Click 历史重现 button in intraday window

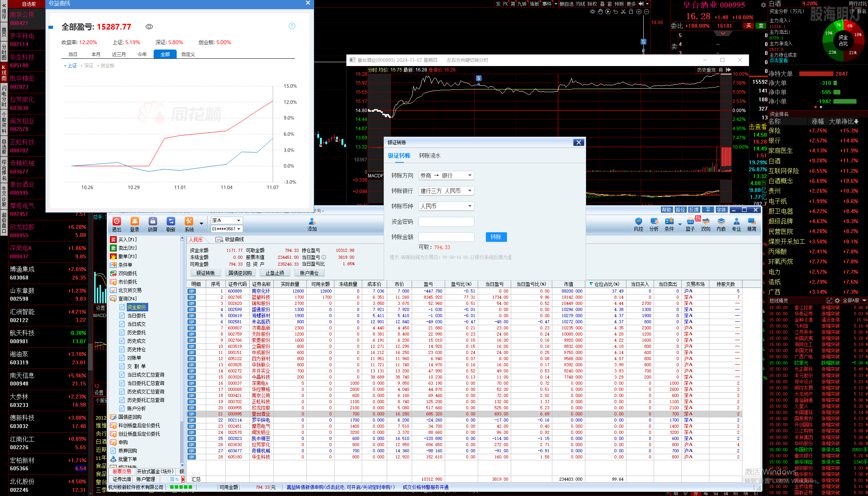pos(706,70)
